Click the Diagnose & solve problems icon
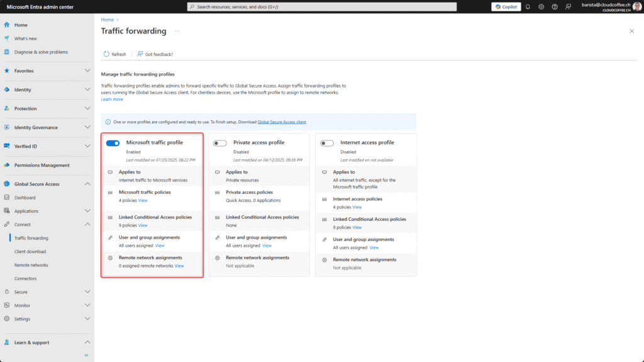Screen dimensions: 644x362 (x=6, y=52)
